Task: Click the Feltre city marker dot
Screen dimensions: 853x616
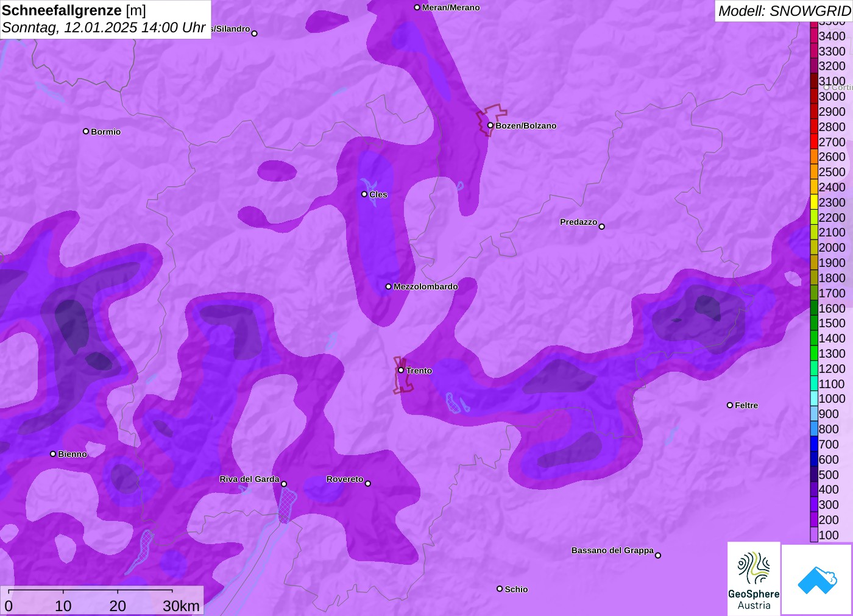Action: [730, 405]
